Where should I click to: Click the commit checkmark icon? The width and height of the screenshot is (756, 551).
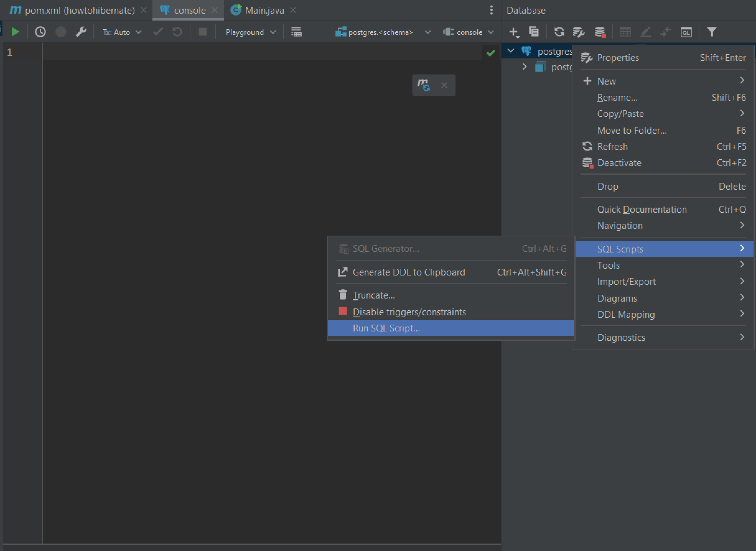[158, 32]
